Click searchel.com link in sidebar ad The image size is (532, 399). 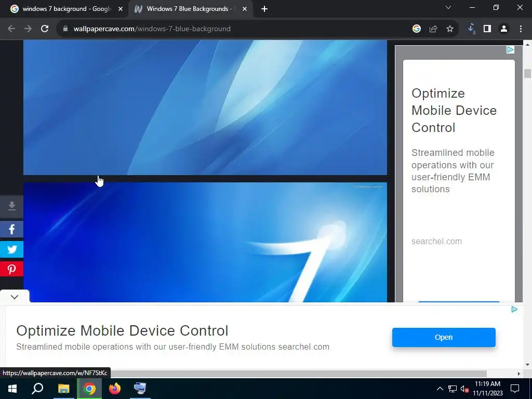click(436, 241)
